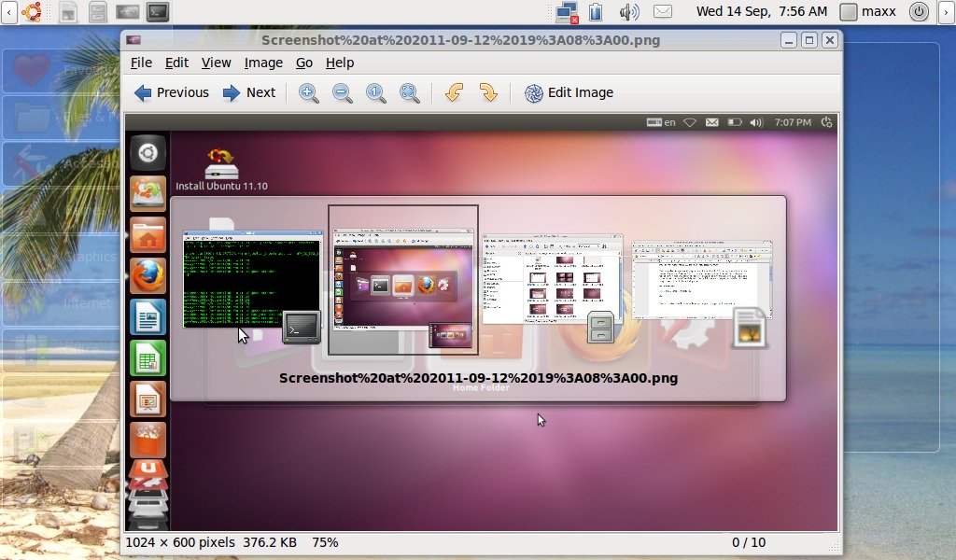Click the keyboard layout 'en' indicator
Screen dimensions: 956x560
(662, 122)
